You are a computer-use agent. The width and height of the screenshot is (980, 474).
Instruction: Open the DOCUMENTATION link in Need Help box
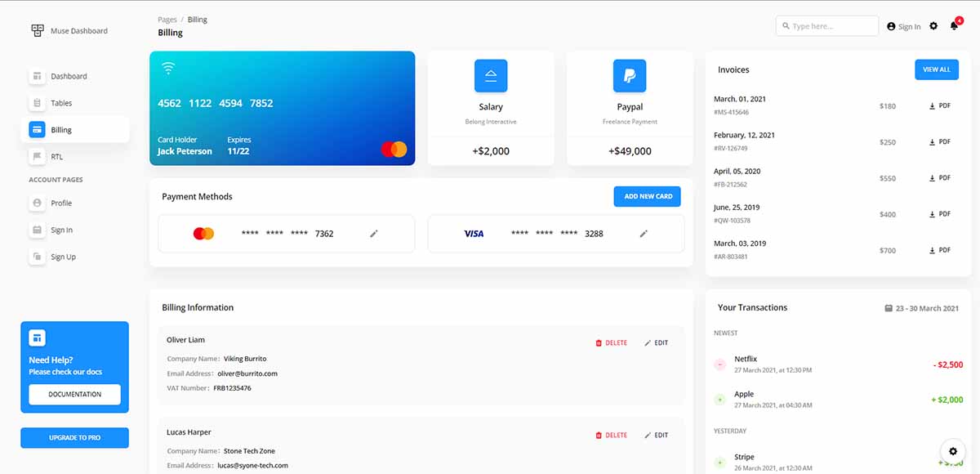(74, 395)
